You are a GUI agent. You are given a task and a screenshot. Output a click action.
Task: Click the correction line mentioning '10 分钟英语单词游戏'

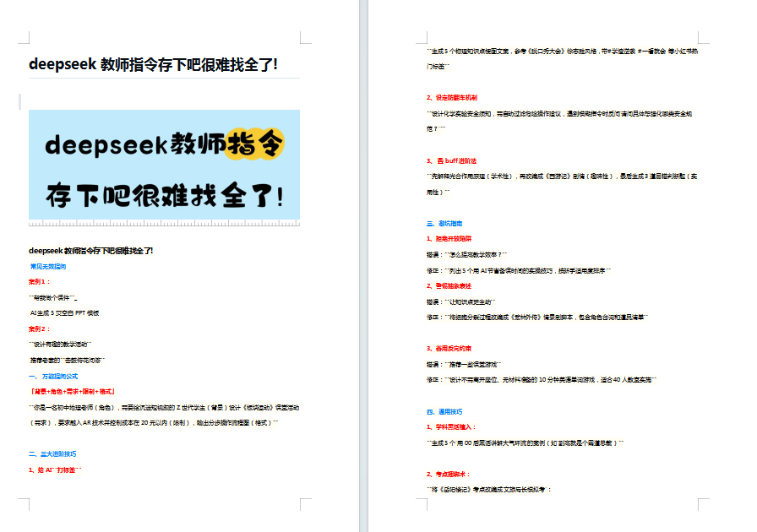click(x=542, y=380)
